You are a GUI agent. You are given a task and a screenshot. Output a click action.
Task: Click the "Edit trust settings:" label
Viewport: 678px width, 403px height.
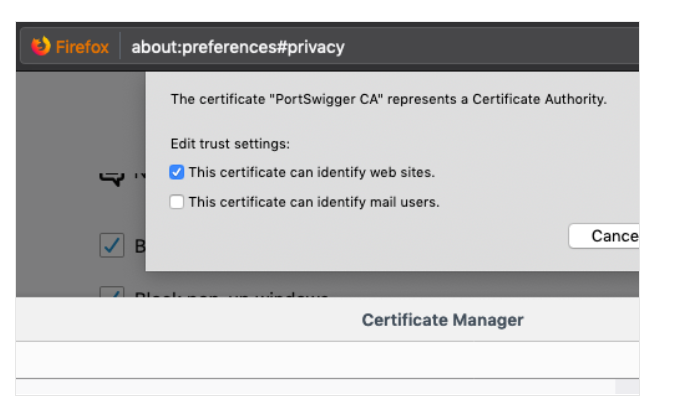230,144
